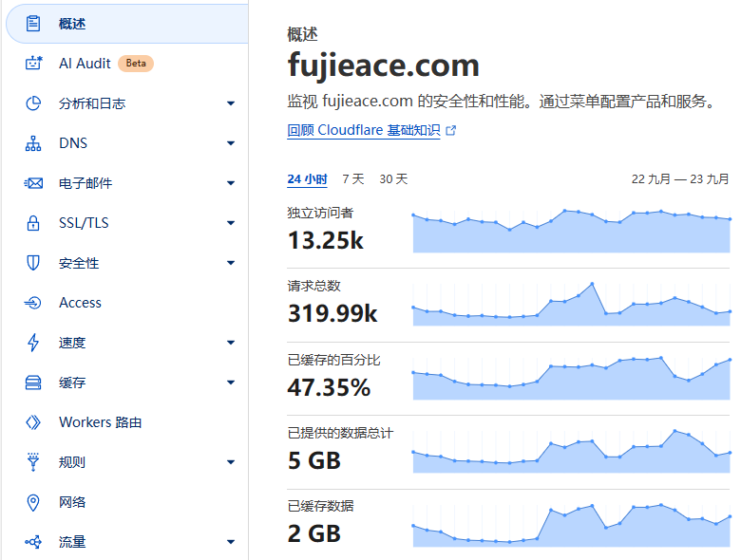Click the 22 九月 — 23 九月 date range
This screenshot has height=560, width=741.
coord(680,179)
